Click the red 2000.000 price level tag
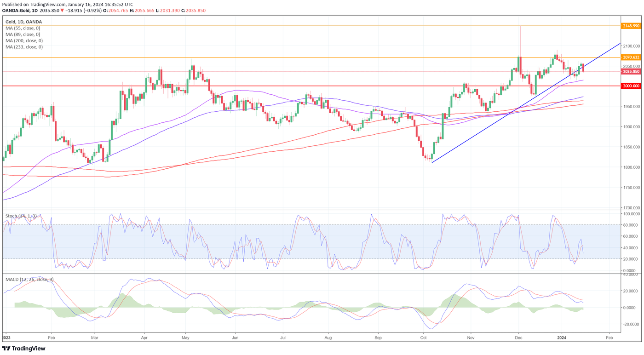The image size is (644, 355). click(631, 86)
